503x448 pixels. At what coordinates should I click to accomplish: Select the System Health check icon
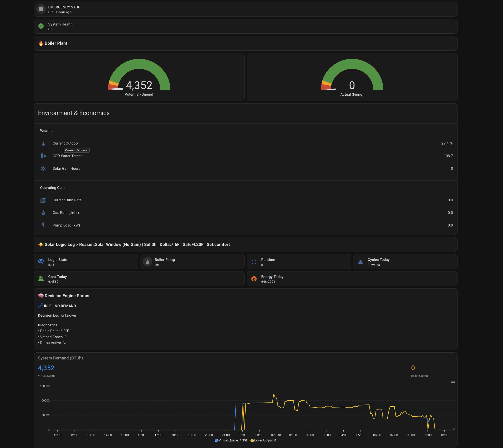click(41, 26)
